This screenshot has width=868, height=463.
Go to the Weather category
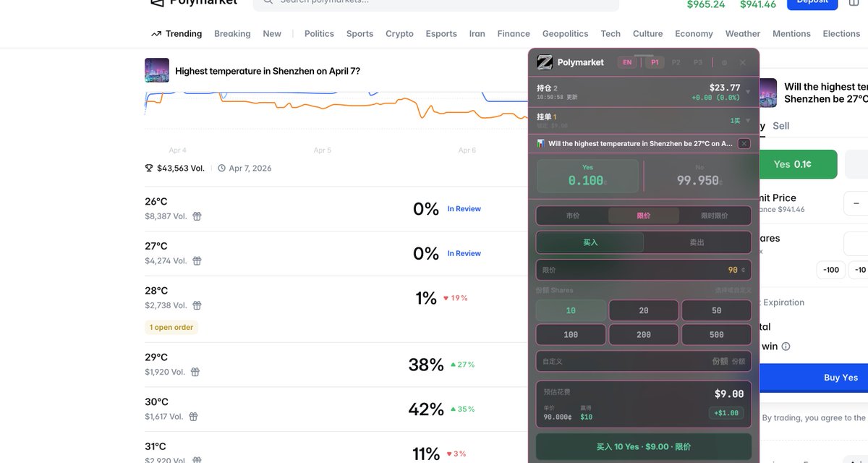click(743, 34)
